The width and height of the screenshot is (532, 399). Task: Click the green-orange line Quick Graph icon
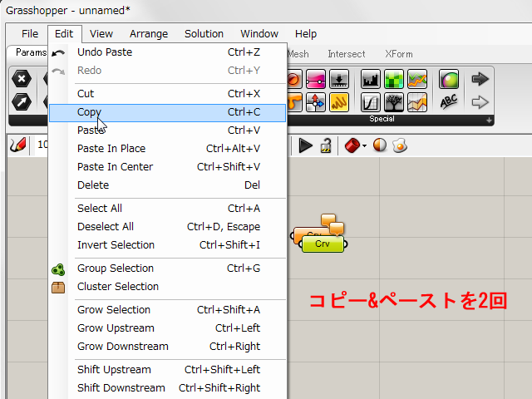417,80
